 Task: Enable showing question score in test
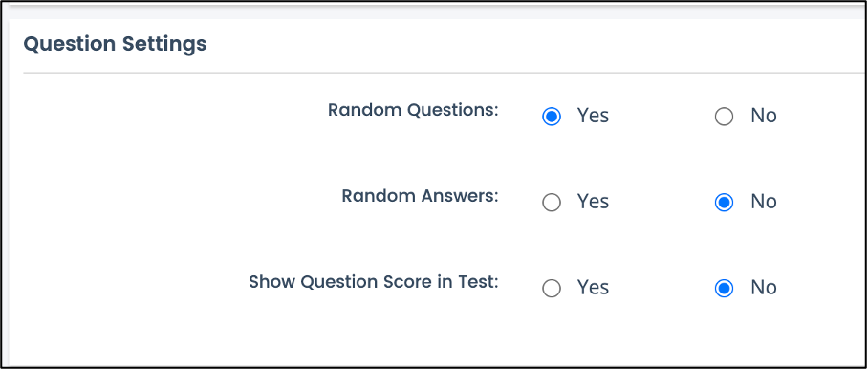pos(552,289)
